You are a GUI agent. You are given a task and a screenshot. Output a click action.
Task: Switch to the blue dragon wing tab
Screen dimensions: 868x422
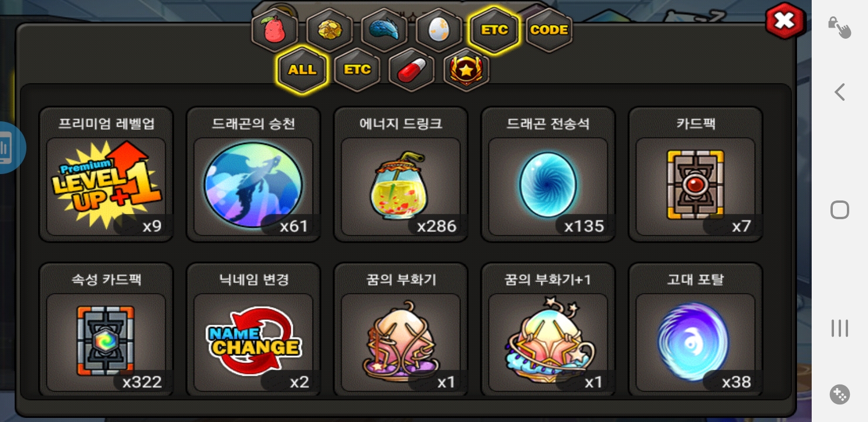384,30
